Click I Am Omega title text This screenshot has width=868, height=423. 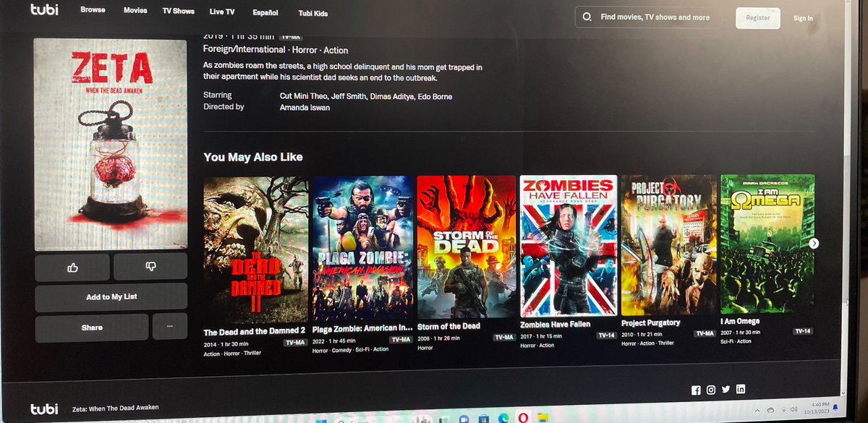740,321
